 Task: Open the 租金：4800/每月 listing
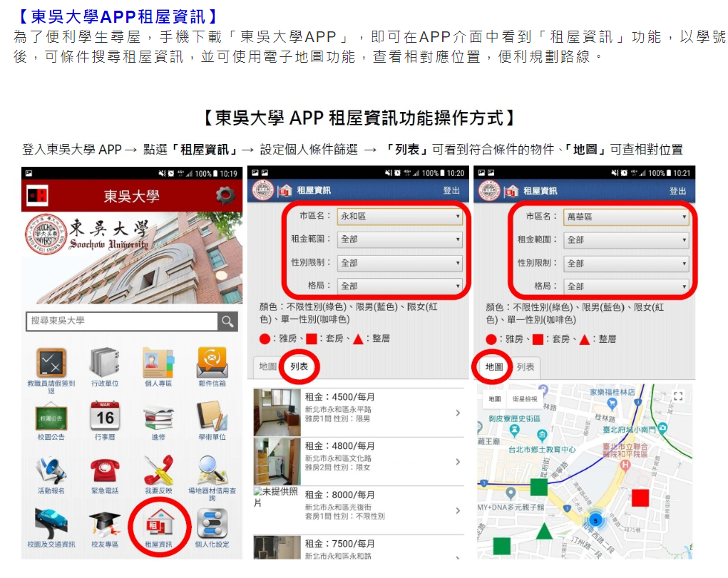tap(359, 461)
